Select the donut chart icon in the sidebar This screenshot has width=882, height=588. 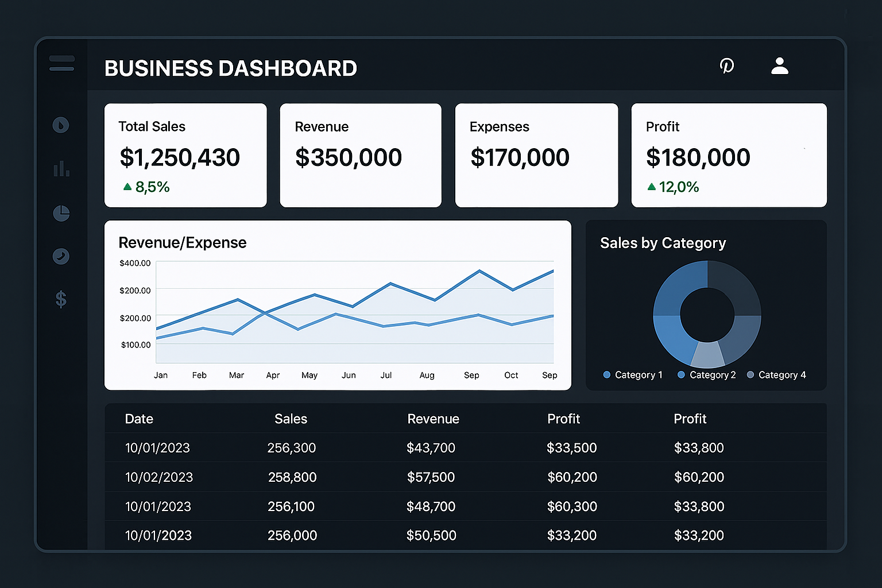(x=61, y=125)
